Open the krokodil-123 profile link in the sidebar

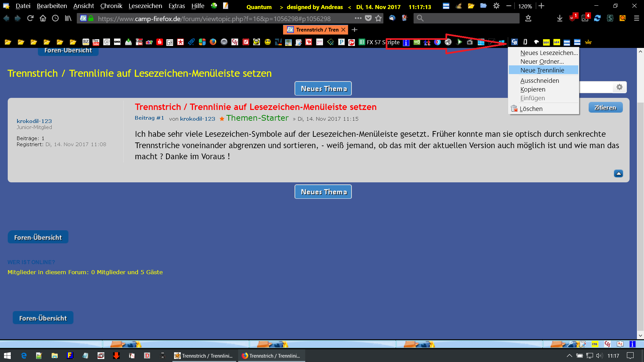click(34, 121)
